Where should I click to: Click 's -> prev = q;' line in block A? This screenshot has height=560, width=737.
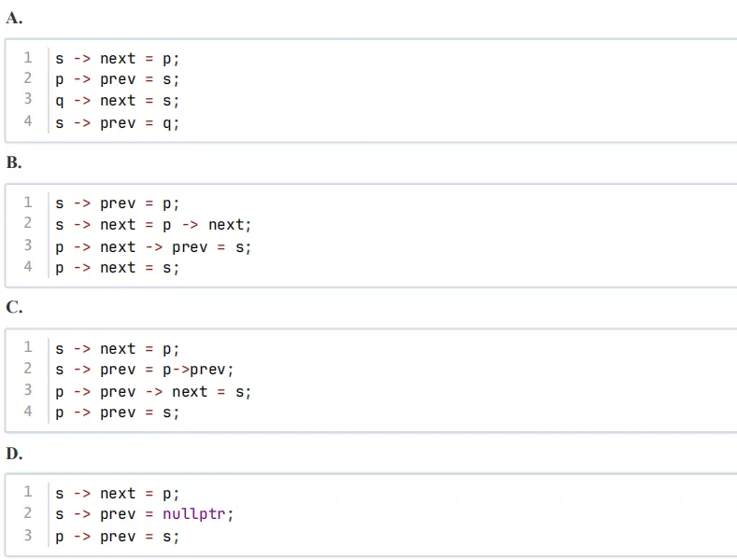(x=117, y=123)
